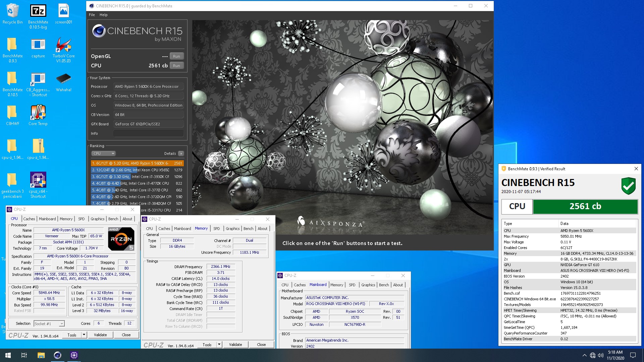Select top ranking row AMD Ryzen 5 5600X
The image size is (644, 362).
(137, 163)
